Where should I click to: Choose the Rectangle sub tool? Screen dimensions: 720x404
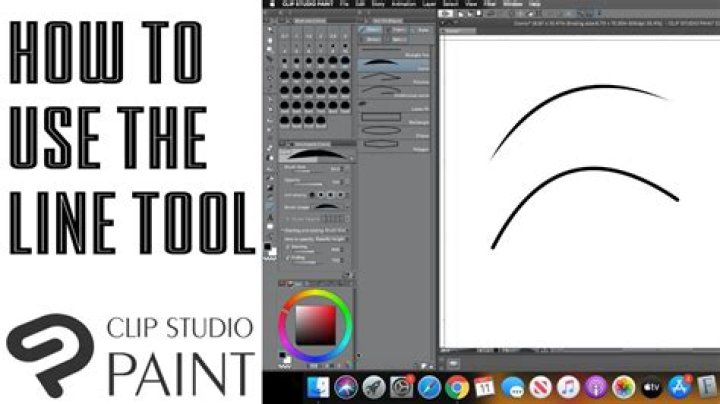(394, 121)
